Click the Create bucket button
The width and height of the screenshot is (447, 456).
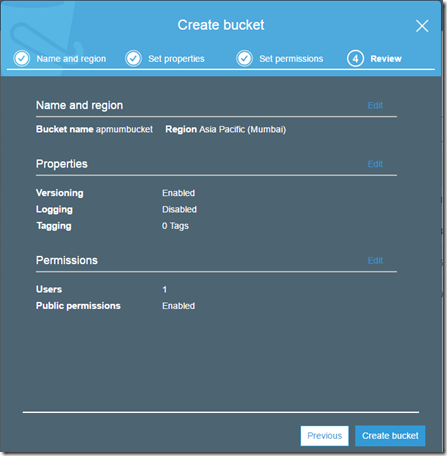pyautogui.click(x=390, y=436)
